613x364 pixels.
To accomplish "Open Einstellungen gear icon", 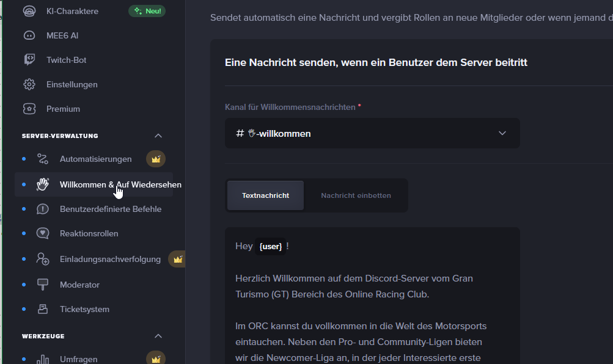I will pos(29,84).
